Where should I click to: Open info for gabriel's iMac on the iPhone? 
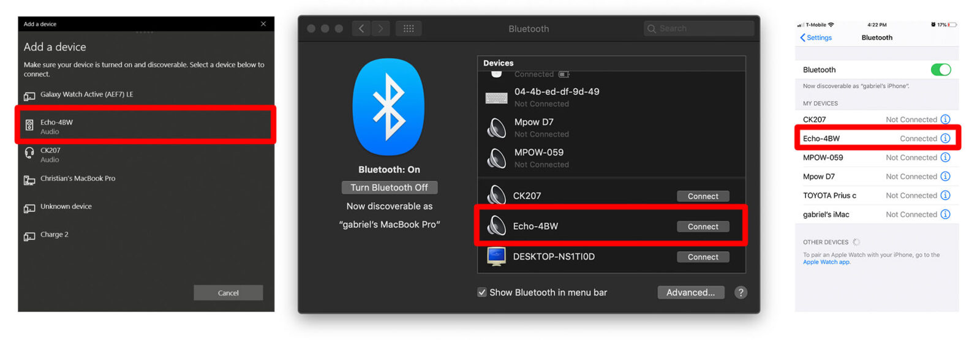946,214
